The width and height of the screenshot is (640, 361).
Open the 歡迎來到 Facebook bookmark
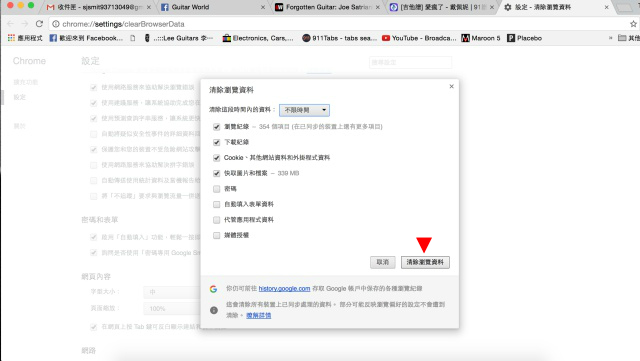pyautogui.click(x=86, y=38)
